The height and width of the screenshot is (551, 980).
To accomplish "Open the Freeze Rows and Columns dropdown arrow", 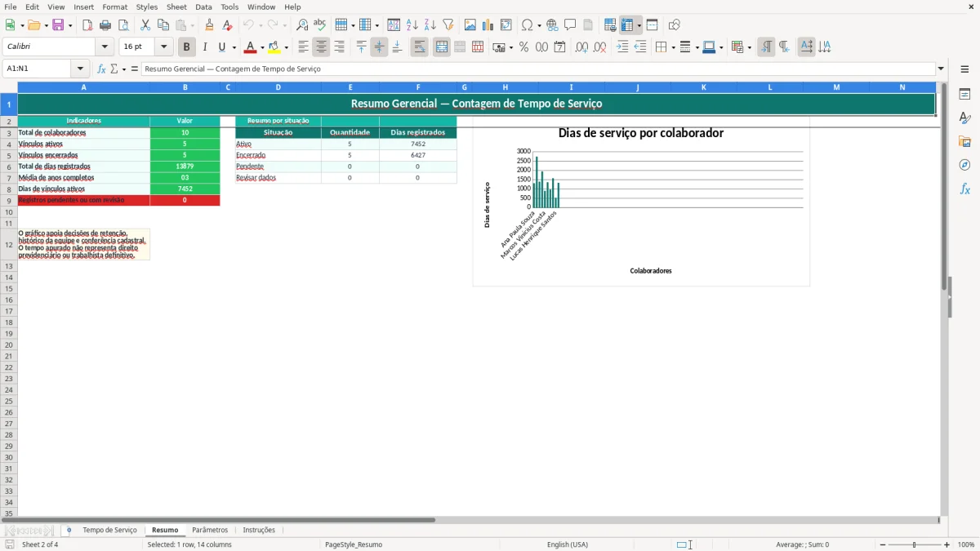I will (x=639, y=25).
